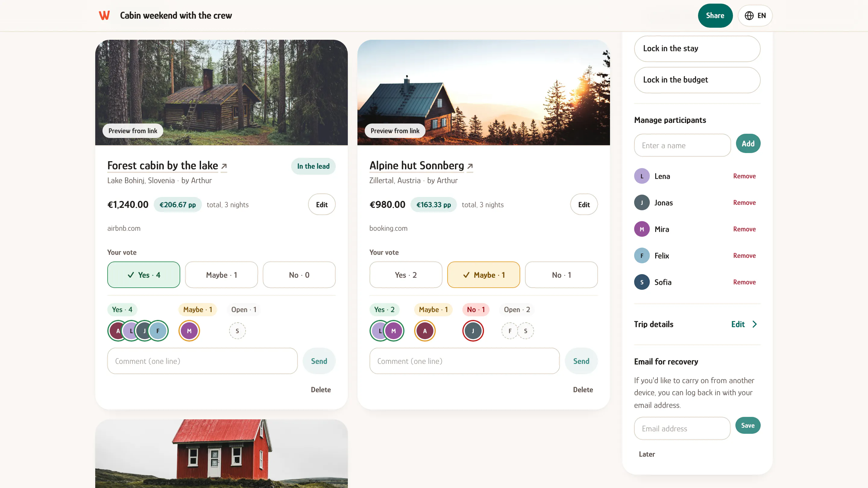This screenshot has height=488, width=868.
Task: Click Lena's avatar in participants list
Action: coord(642,176)
